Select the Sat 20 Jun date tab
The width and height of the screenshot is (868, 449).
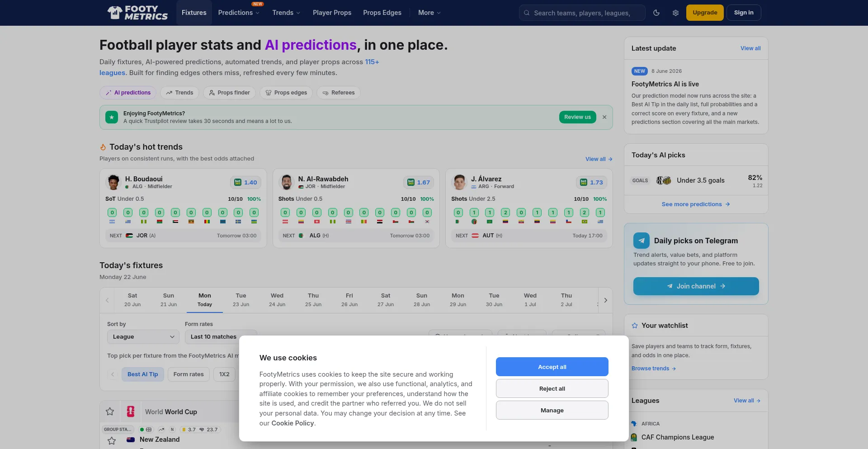pyautogui.click(x=132, y=300)
